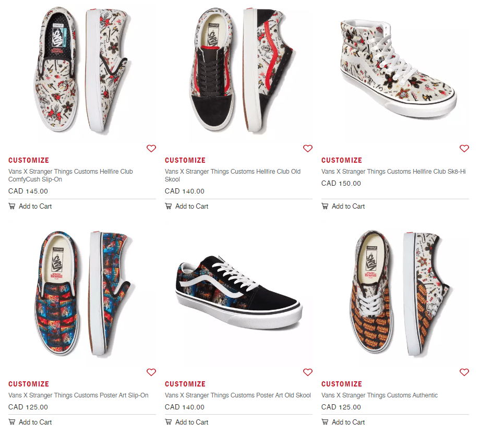Favorite the Hellfire Club ComfyCush Slip-On with heart

click(x=151, y=149)
